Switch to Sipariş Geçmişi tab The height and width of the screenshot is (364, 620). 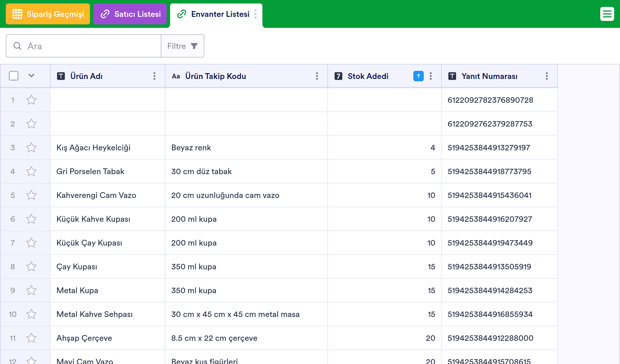(48, 14)
